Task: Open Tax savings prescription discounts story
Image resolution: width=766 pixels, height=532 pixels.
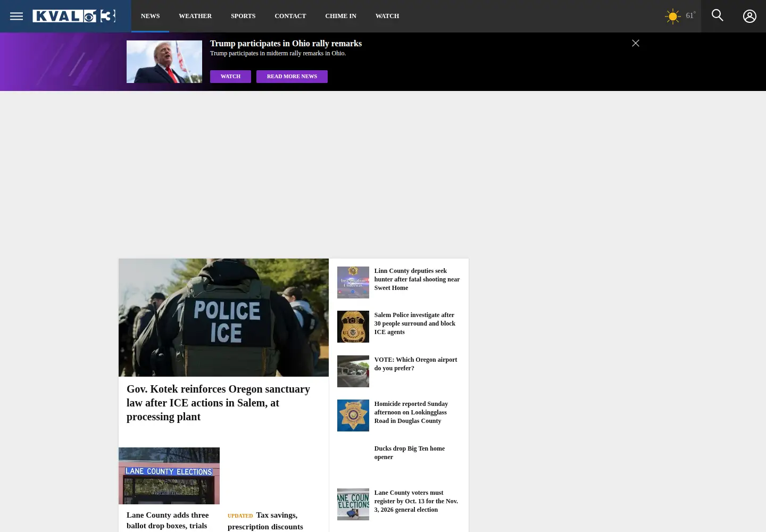Action: (x=265, y=521)
